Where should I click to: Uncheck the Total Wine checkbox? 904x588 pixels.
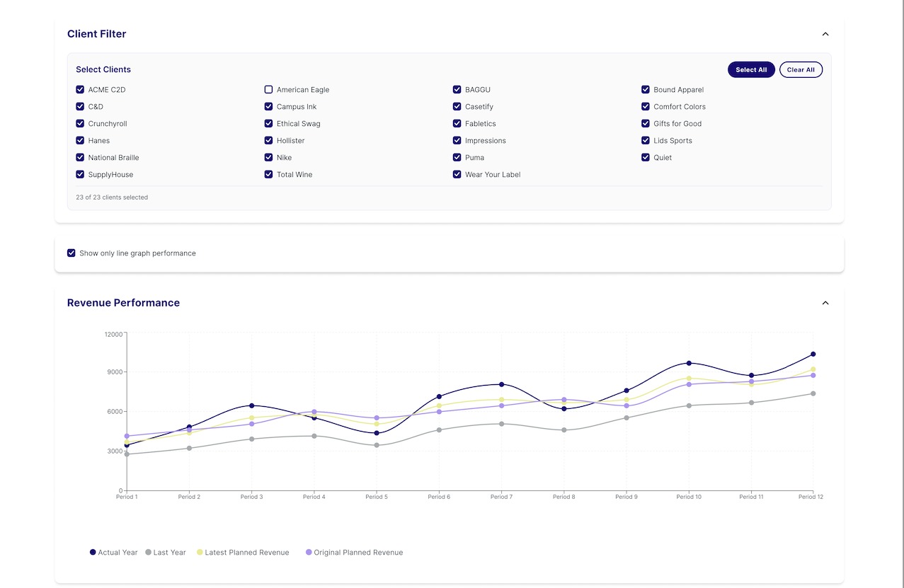pos(268,175)
